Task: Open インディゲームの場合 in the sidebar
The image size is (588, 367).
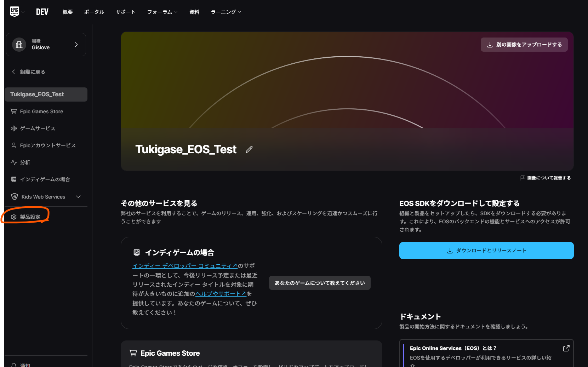Action: [x=46, y=179]
